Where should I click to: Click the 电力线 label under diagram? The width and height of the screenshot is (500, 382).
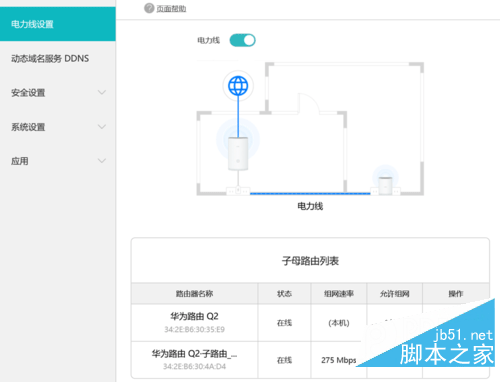(x=310, y=206)
